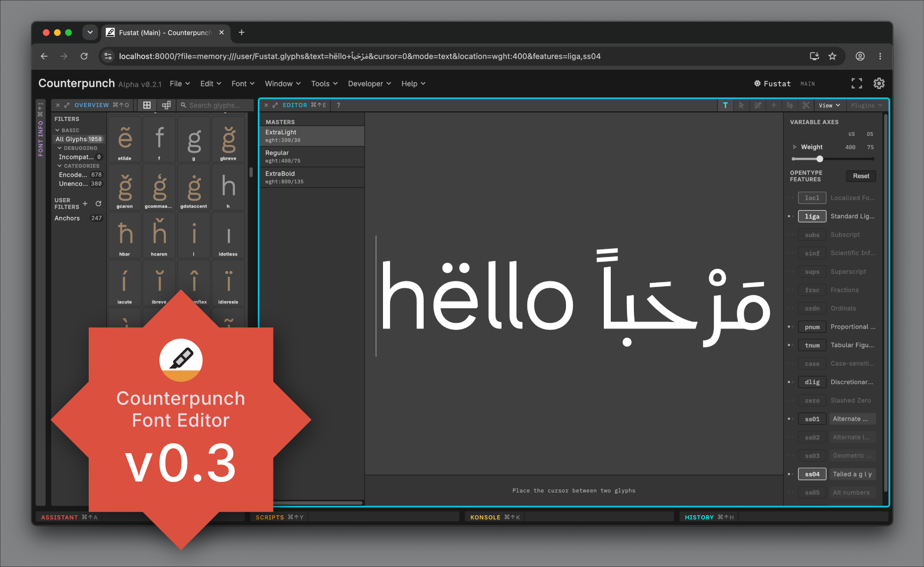The image size is (924, 567).
Task: Open the File menu
Action: pyautogui.click(x=180, y=84)
